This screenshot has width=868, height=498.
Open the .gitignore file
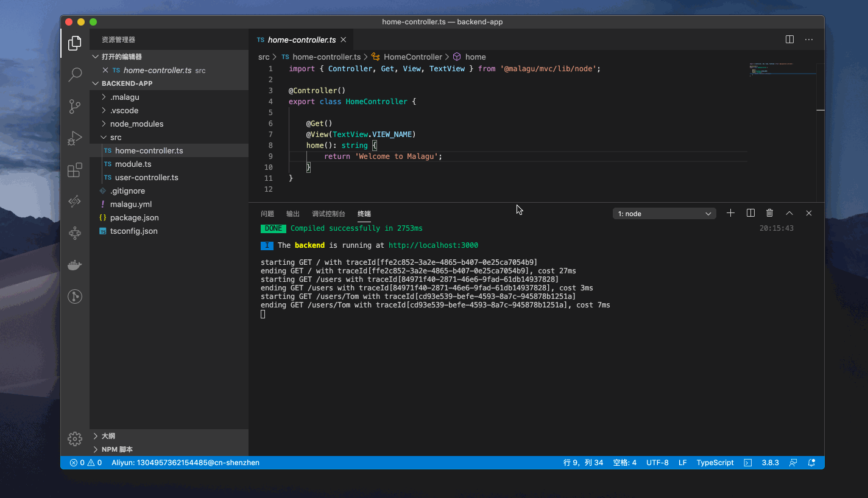(x=169, y=191)
